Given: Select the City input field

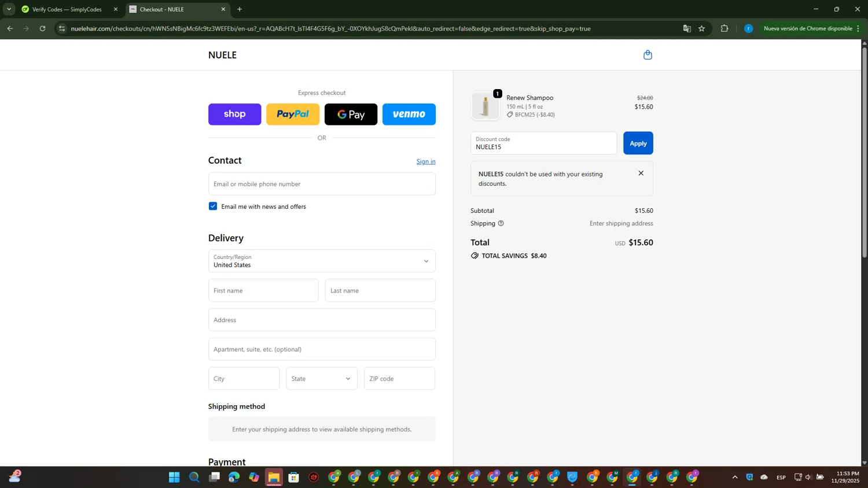Looking at the screenshot, I should point(244,379).
